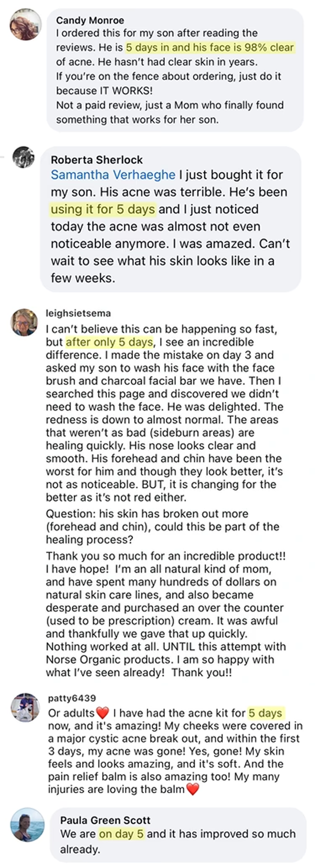Click the leighsietsema username
This screenshot has height=868, width=315.
coord(78,313)
